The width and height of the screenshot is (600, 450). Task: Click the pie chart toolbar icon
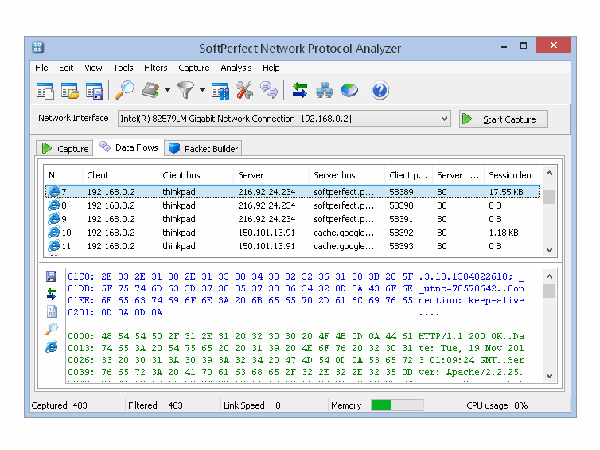click(349, 91)
